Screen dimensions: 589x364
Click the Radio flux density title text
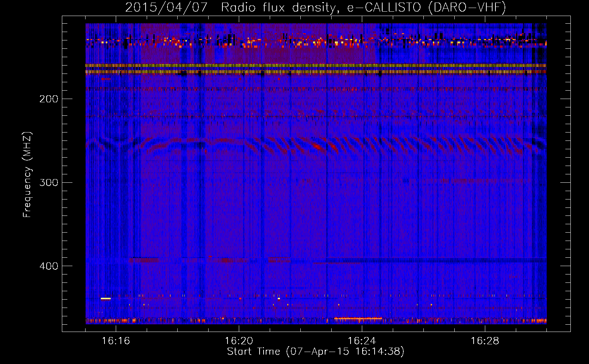278,8
